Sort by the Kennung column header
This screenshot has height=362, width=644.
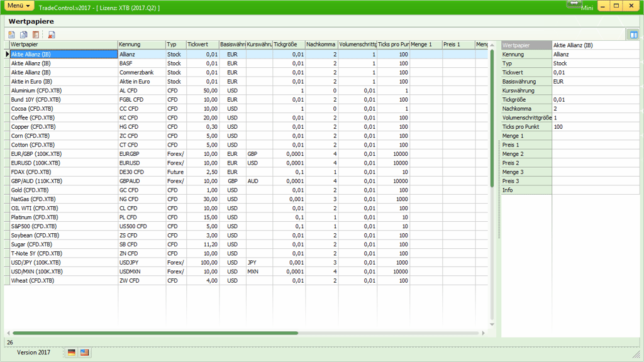pos(142,45)
